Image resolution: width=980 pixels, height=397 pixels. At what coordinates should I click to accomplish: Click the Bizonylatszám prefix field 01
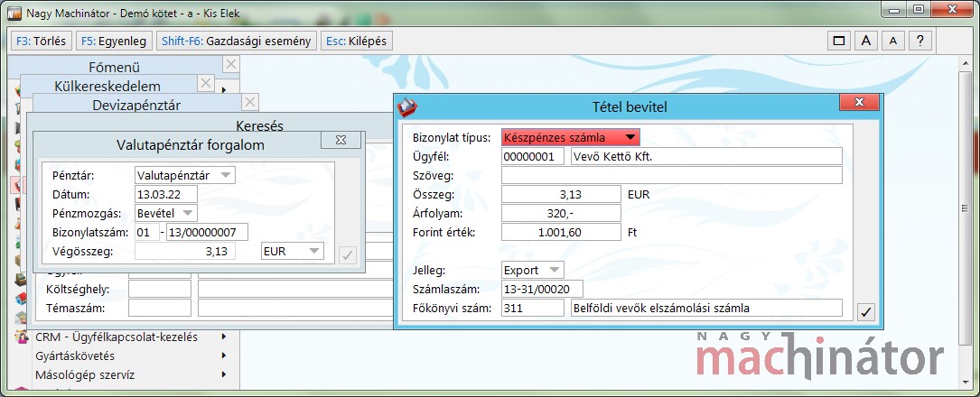coord(147,232)
